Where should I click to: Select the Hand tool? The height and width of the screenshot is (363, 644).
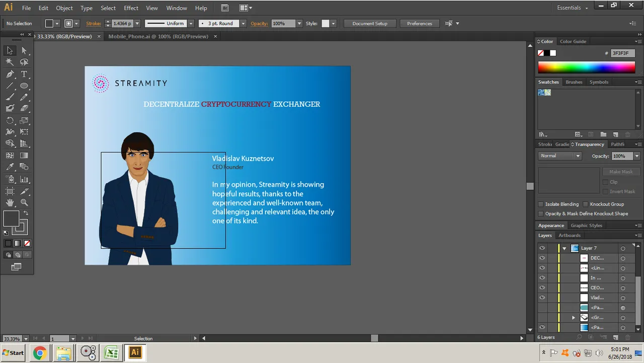tap(10, 202)
